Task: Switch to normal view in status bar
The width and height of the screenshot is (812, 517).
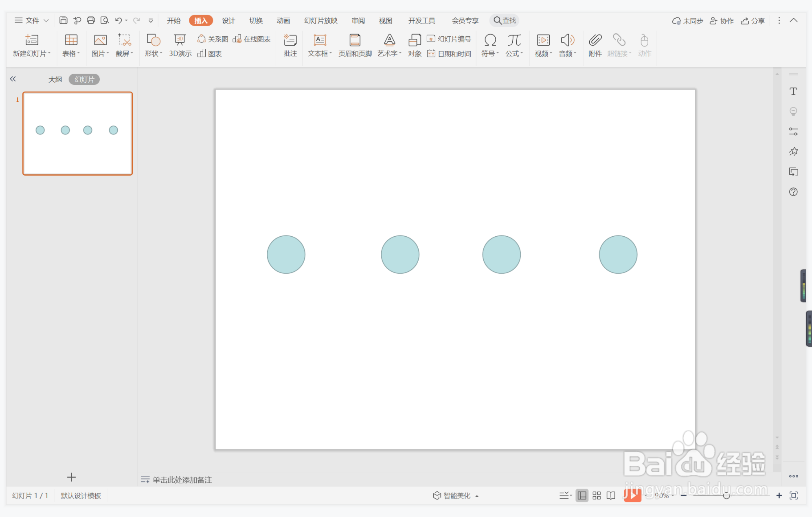Action: coord(582,495)
